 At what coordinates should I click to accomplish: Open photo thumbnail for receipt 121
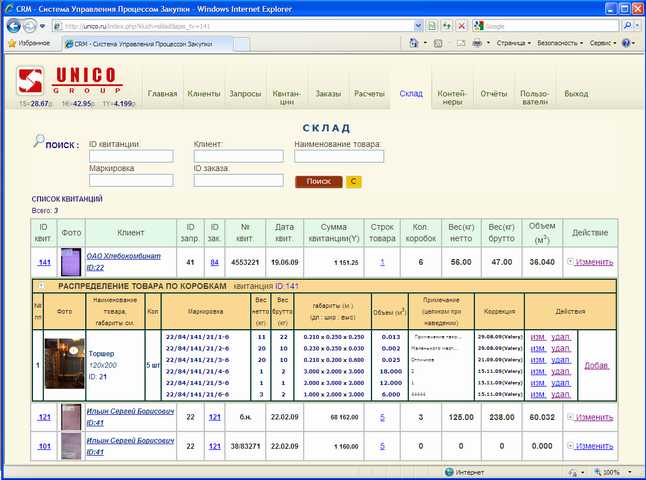(71, 417)
